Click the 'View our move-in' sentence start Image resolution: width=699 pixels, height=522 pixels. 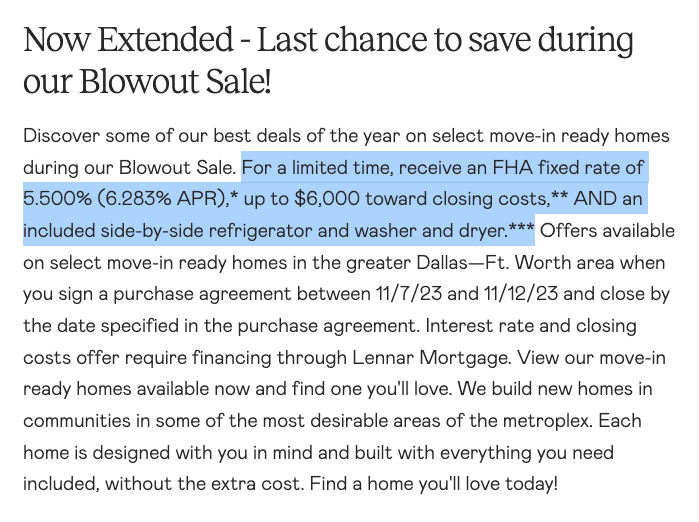591,358
